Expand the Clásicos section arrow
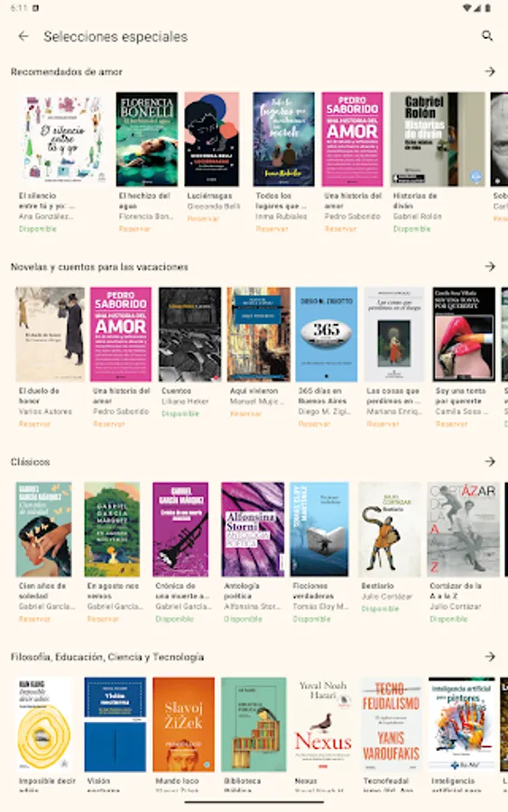Image resolution: width=508 pixels, height=812 pixels. pos(490,461)
